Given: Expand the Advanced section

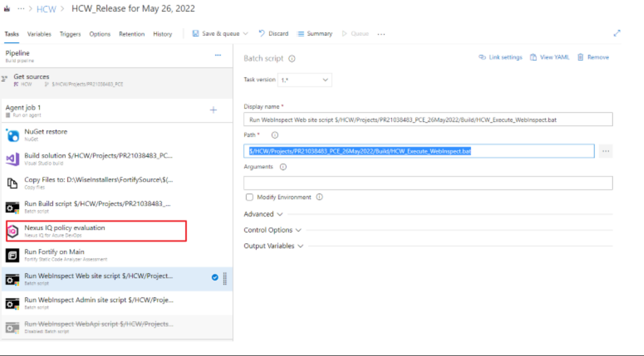Looking at the screenshot, I should click(263, 214).
